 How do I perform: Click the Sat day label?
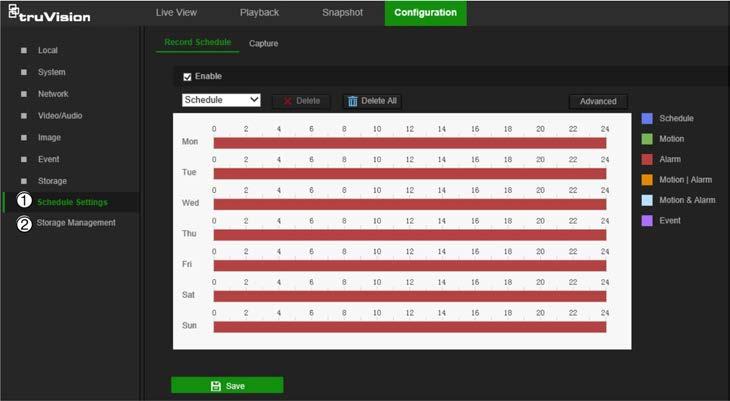[x=189, y=295]
